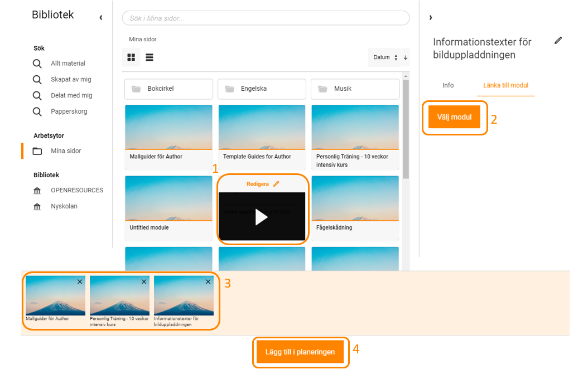The width and height of the screenshot is (588, 379).
Task: Collapse the Bibliotek sidebar with left chevron
Action: pyautogui.click(x=101, y=18)
